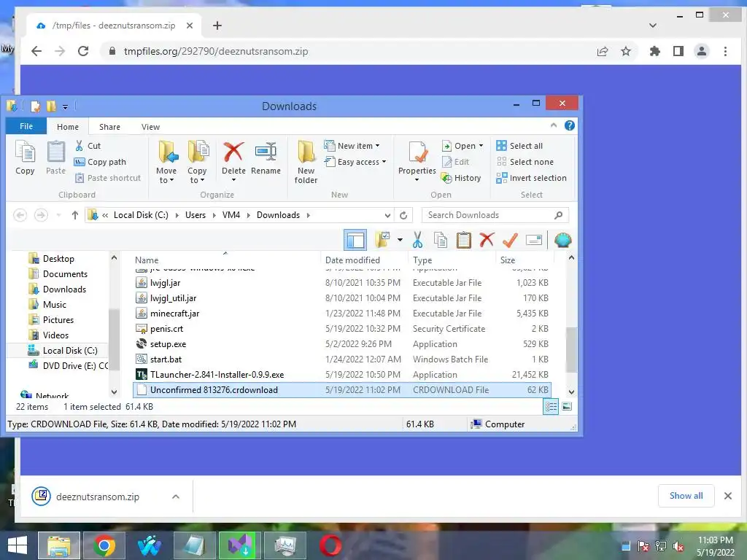
Task: Reload the page in Chrome
Action: coord(83,51)
